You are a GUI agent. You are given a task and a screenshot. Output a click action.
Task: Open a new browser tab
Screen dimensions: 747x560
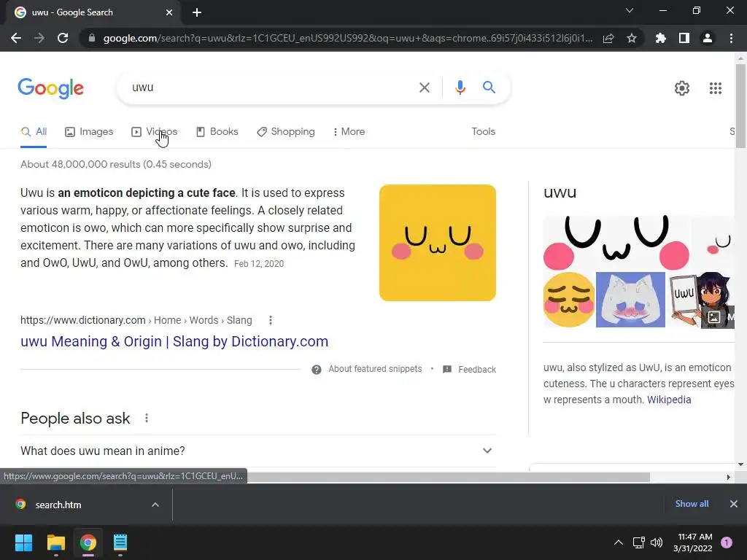tap(197, 12)
